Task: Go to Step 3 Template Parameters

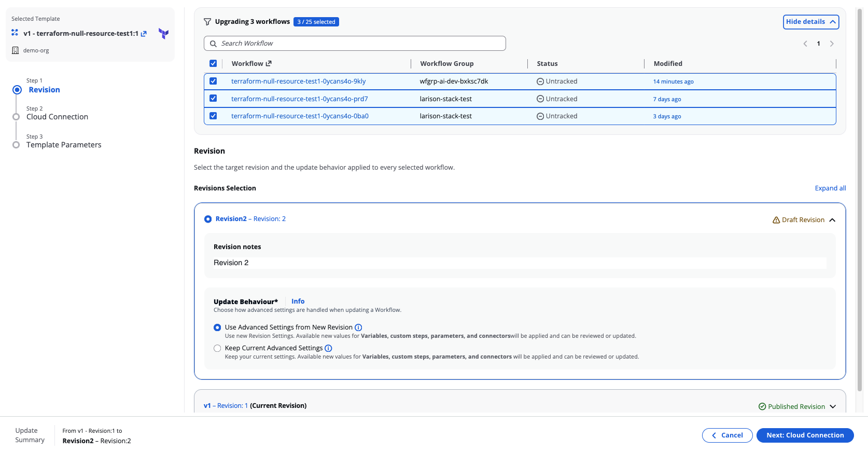Action: click(64, 145)
